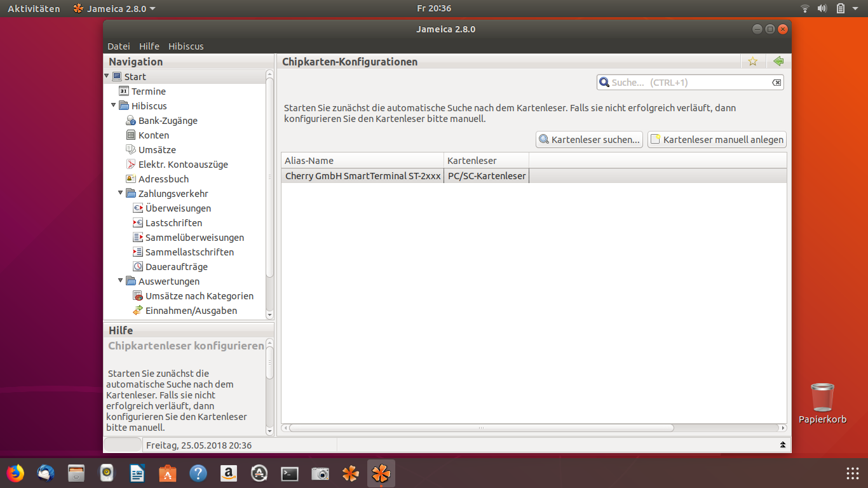The height and width of the screenshot is (488, 868).
Task: Open Amazon launcher in dock
Action: 229,473
